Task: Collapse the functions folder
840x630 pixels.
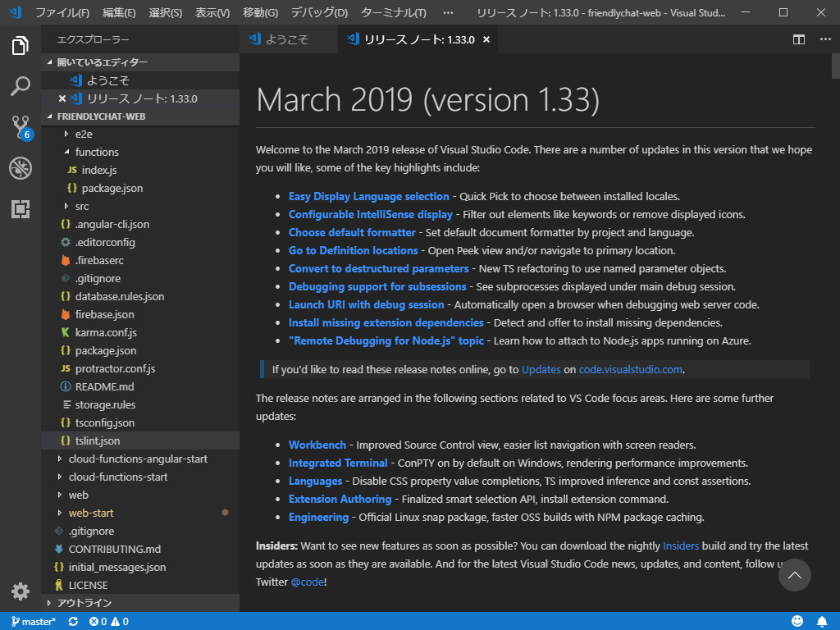Action: click(x=140, y=152)
